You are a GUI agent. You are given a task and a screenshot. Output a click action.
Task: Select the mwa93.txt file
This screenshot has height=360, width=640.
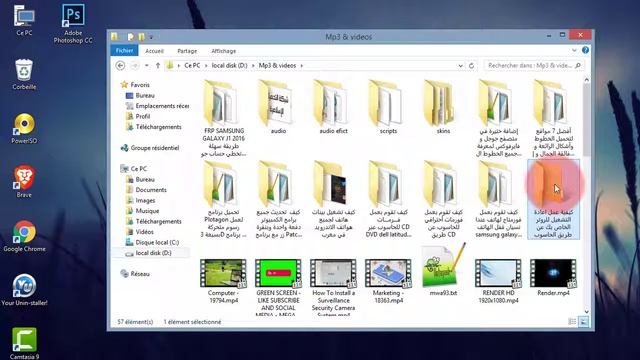pyautogui.click(x=443, y=270)
